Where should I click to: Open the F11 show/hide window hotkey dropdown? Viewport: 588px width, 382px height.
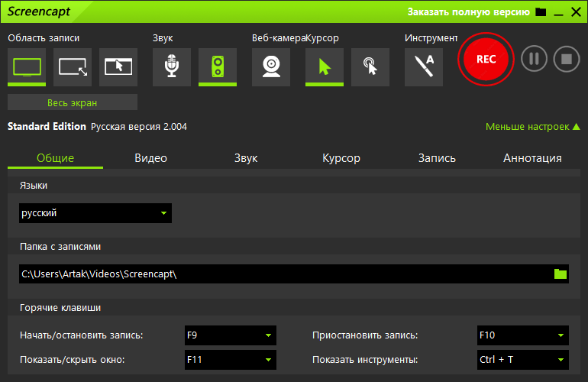point(231,360)
